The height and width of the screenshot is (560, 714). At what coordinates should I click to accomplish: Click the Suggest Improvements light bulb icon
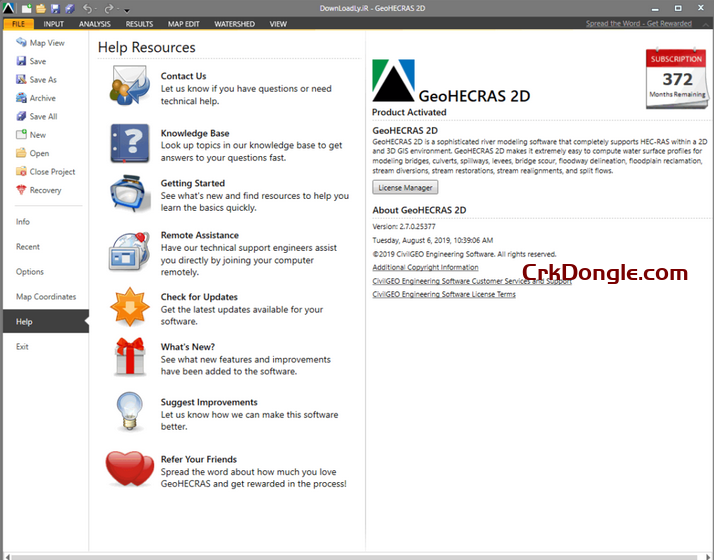click(130, 412)
